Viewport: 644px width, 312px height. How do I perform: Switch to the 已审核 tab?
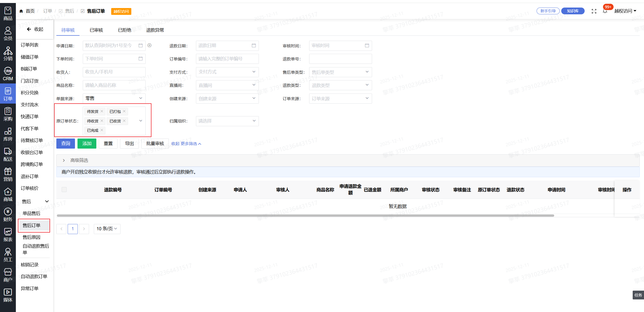pos(96,30)
